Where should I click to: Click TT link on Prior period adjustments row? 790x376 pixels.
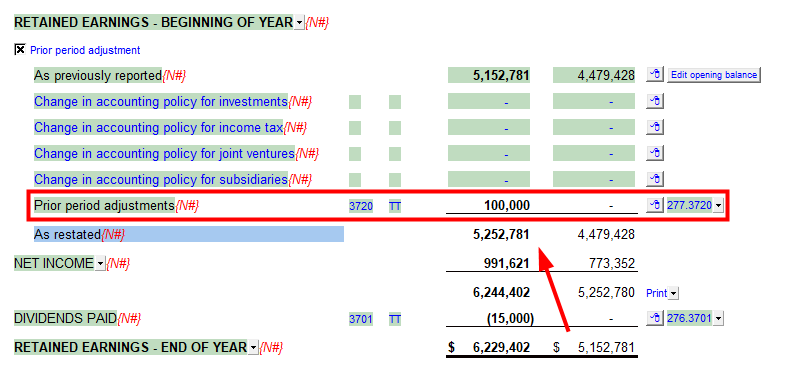coord(395,206)
